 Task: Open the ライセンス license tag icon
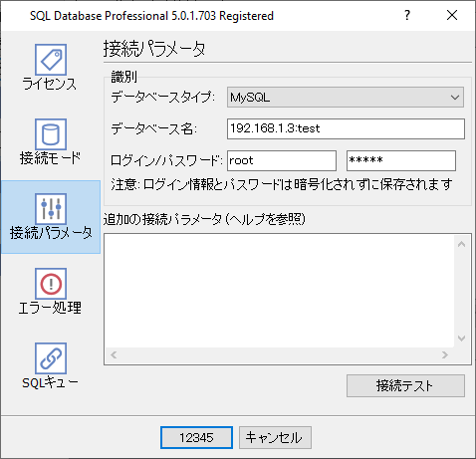(x=51, y=60)
